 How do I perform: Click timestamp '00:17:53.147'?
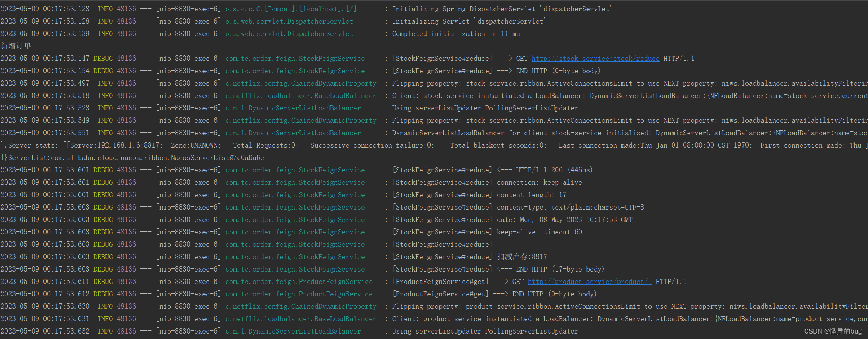pyautogui.click(x=66, y=59)
